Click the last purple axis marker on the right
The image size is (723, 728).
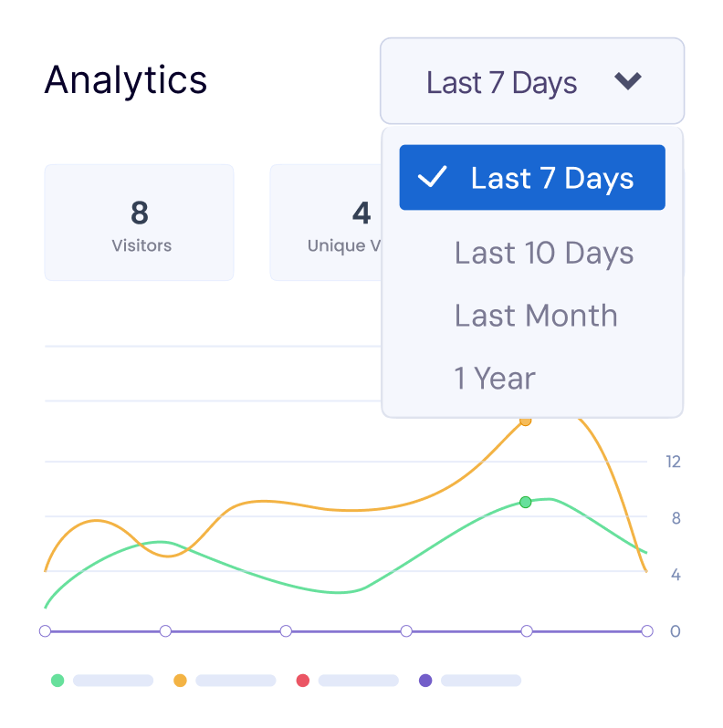coord(647,630)
